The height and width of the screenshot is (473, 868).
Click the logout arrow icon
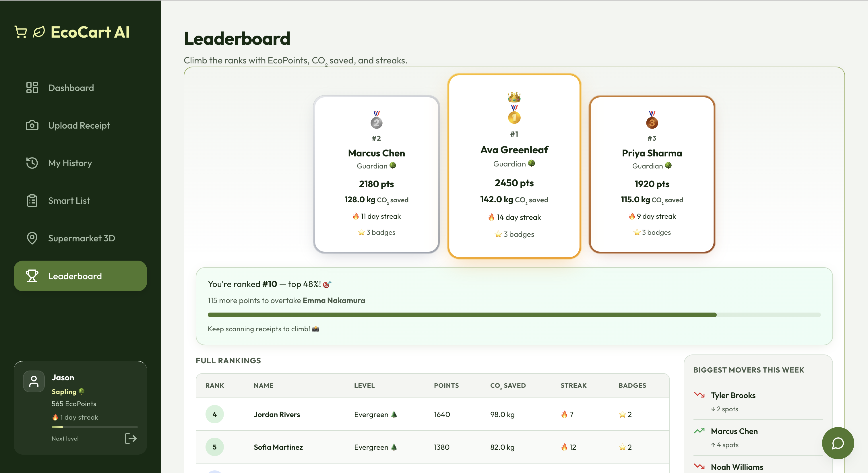pyautogui.click(x=131, y=438)
